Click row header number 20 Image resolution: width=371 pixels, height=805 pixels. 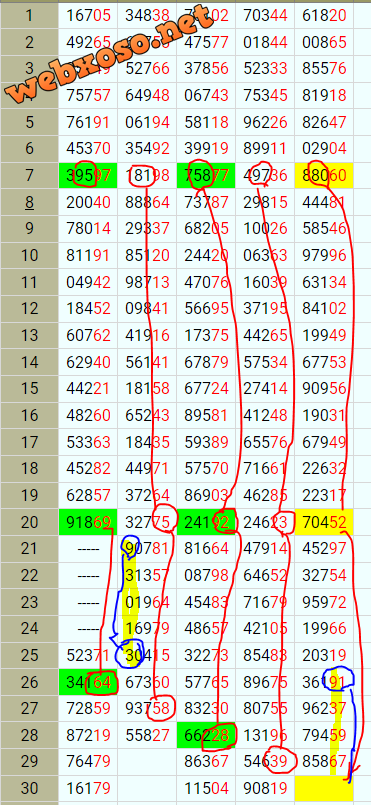click(x=29, y=523)
